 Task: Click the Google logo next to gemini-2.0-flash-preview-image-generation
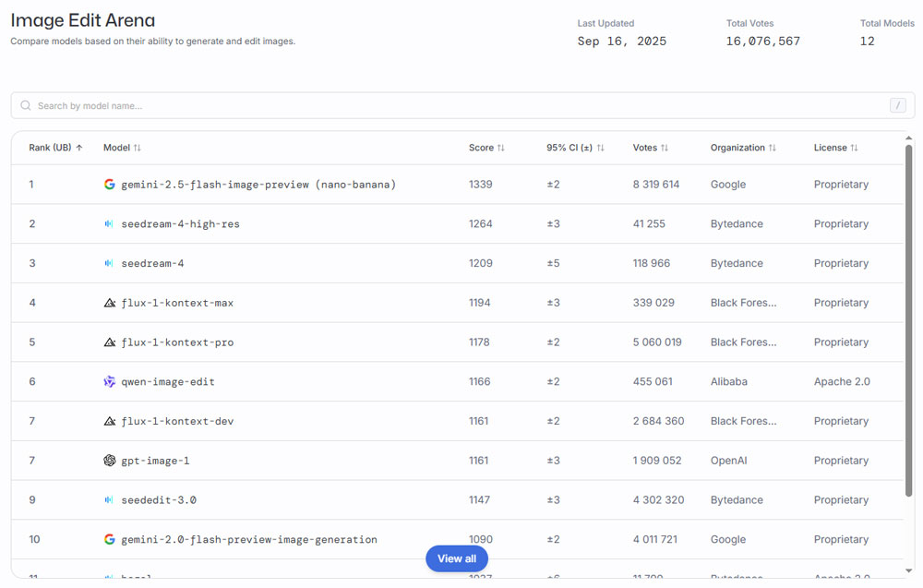click(x=110, y=539)
